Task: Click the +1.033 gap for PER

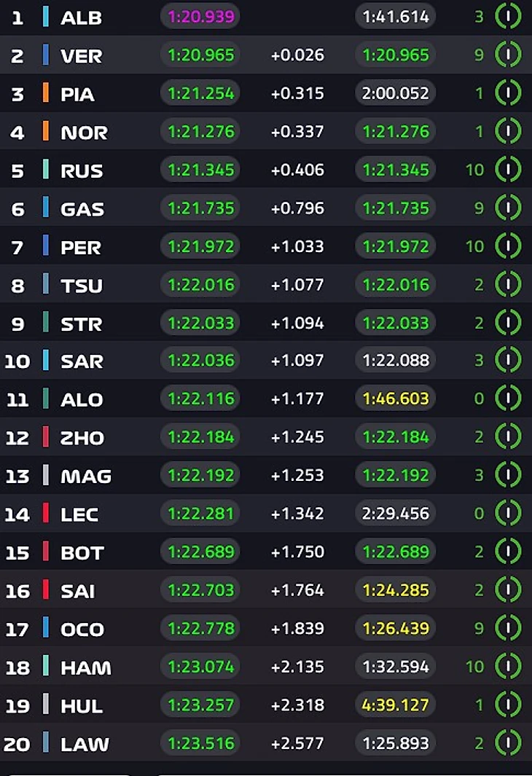Action: click(297, 246)
